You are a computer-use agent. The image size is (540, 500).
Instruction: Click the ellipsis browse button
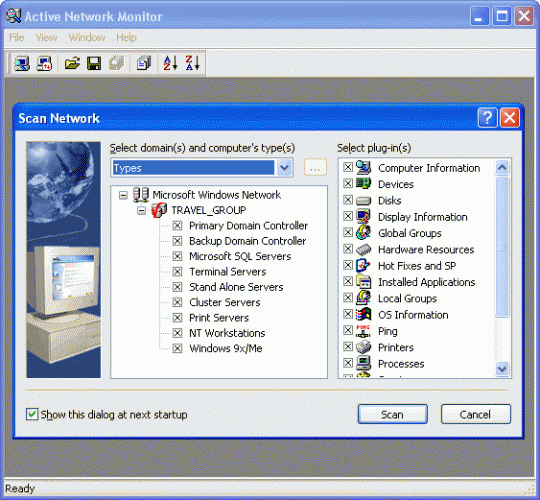tap(315, 168)
